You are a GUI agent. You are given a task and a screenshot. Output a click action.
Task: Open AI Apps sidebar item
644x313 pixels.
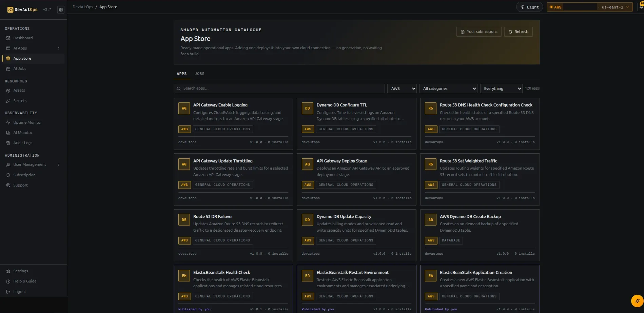point(33,48)
